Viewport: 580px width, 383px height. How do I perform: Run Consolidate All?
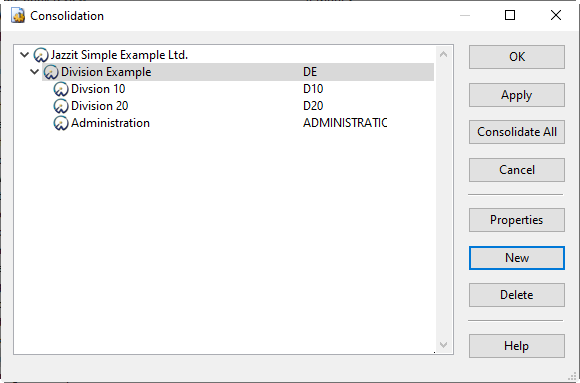click(517, 132)
